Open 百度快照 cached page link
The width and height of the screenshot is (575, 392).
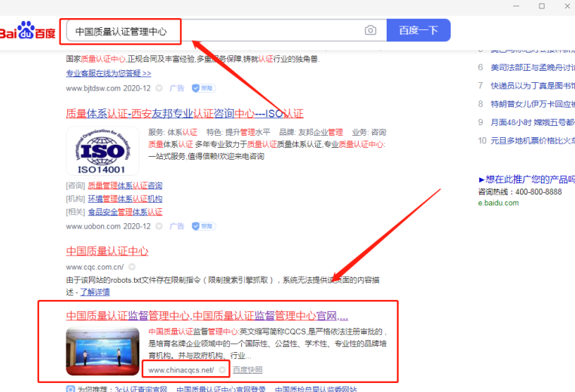[247, 370]
